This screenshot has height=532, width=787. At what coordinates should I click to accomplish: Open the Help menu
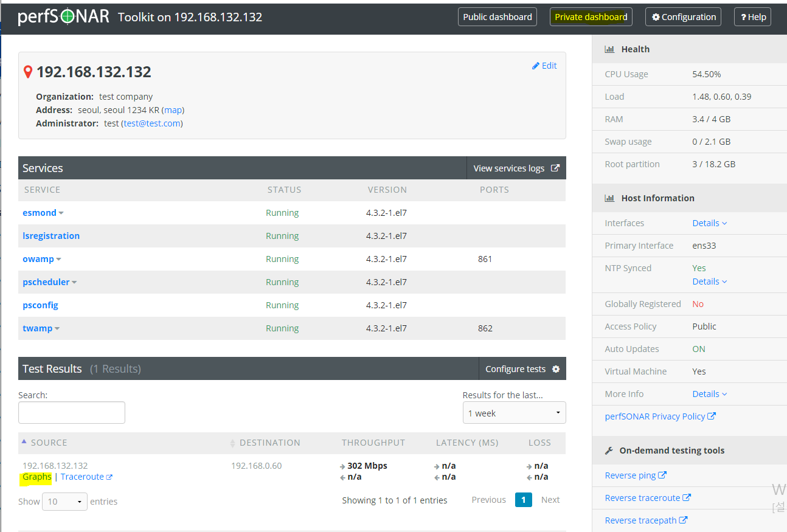753,17
